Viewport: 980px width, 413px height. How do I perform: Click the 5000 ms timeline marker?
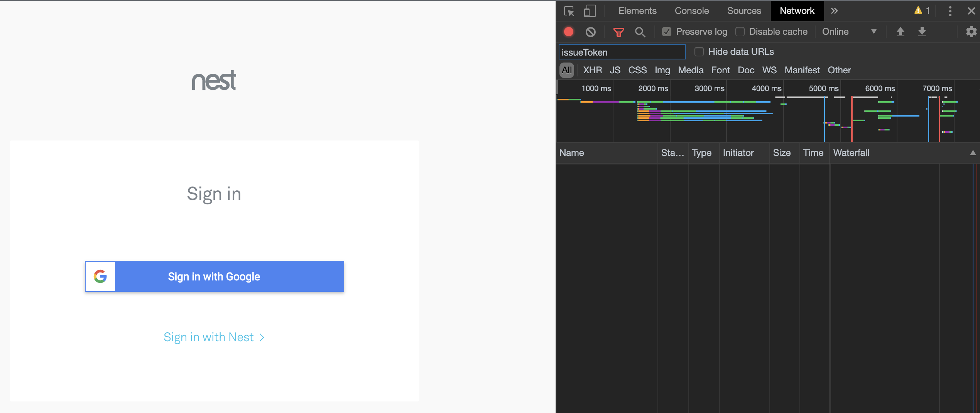tap(823, 88)
